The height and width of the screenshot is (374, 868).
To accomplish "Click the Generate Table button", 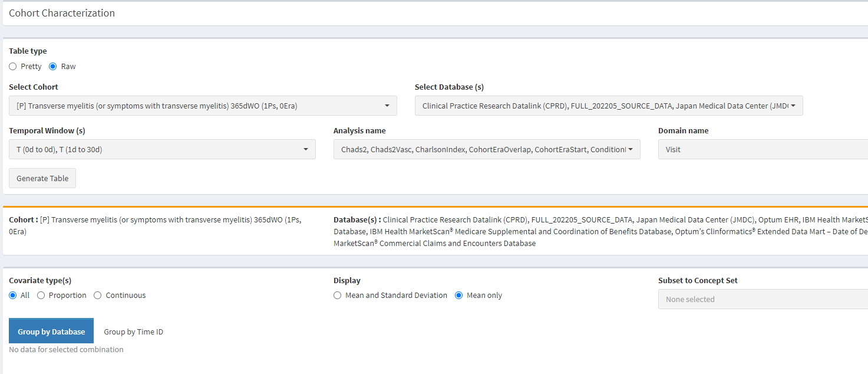I will pyautogui.click(x=42, y=178).
